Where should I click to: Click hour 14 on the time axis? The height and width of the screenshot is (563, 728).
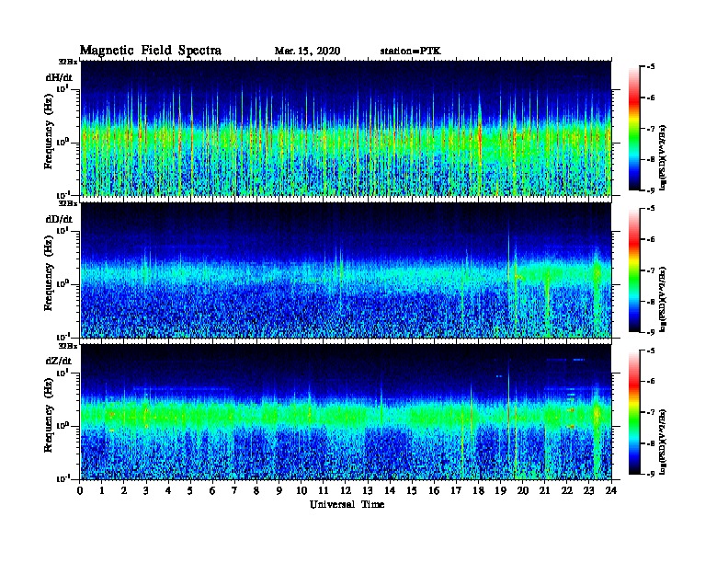[390, 490]
